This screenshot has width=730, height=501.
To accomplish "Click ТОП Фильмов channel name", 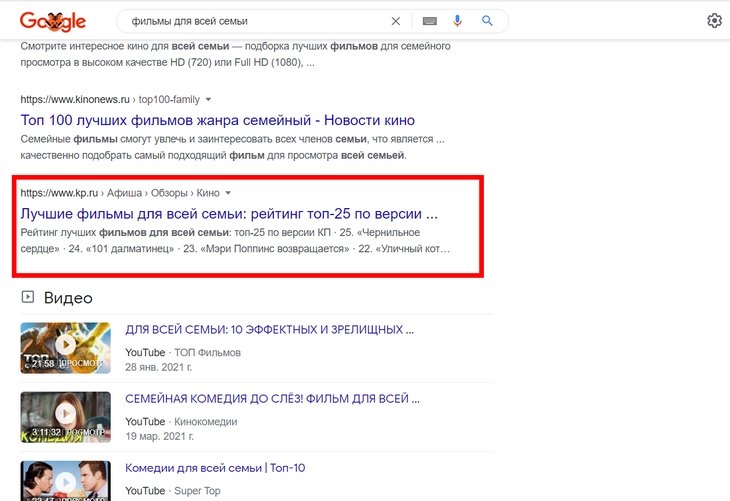I will (x=207, y=353).
